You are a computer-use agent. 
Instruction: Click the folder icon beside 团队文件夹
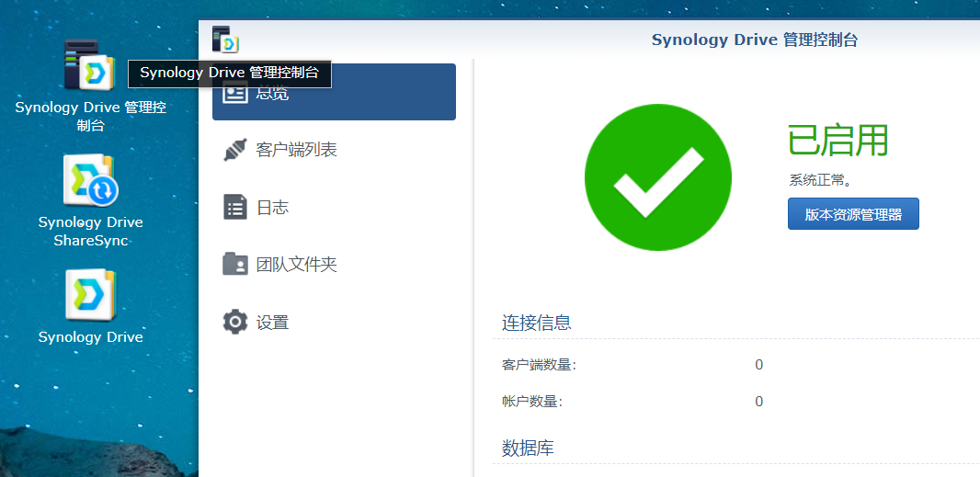pyautogui.click(x=235, y=265)
